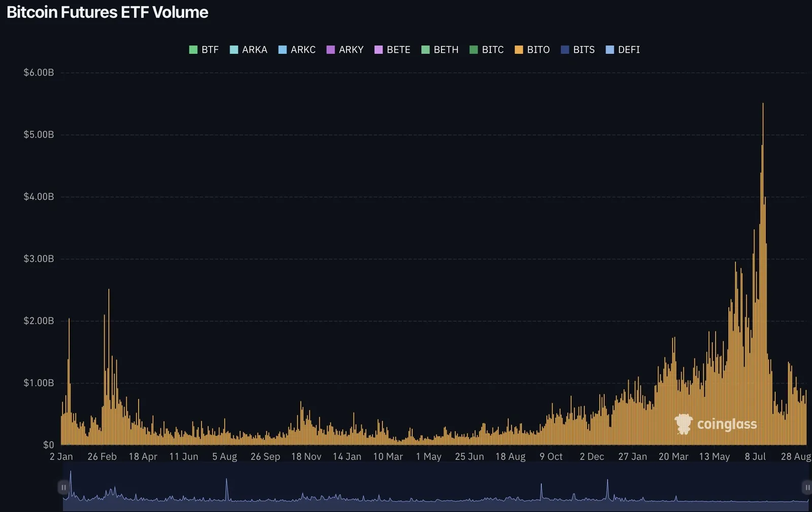
Task: Toggle the BTF series in the legend
Action: coord(204,50)
